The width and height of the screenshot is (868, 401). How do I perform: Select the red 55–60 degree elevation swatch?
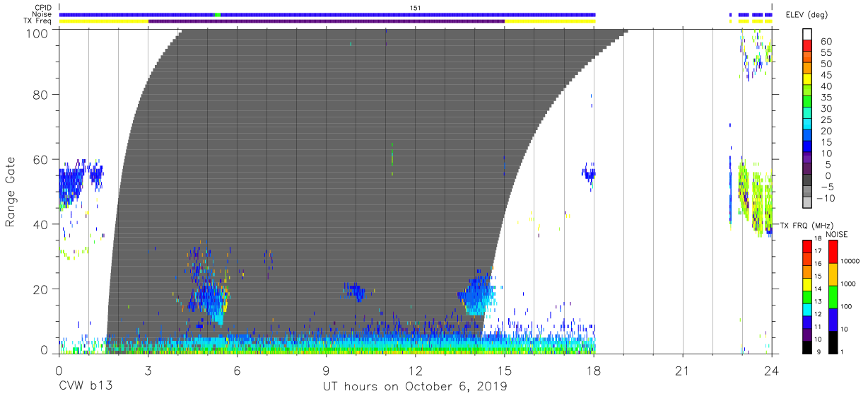[x=809, y=47]
